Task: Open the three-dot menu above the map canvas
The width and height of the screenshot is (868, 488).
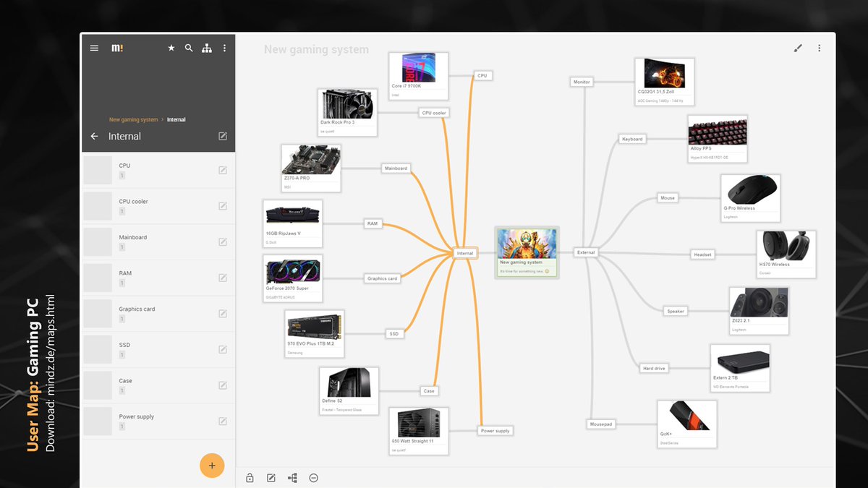Action: 819,48
